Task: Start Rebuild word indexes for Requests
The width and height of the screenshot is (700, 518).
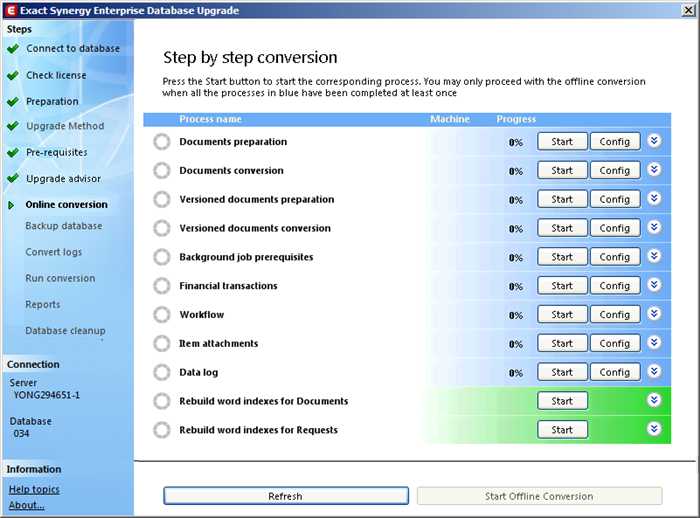Action: tap(562, 430)
